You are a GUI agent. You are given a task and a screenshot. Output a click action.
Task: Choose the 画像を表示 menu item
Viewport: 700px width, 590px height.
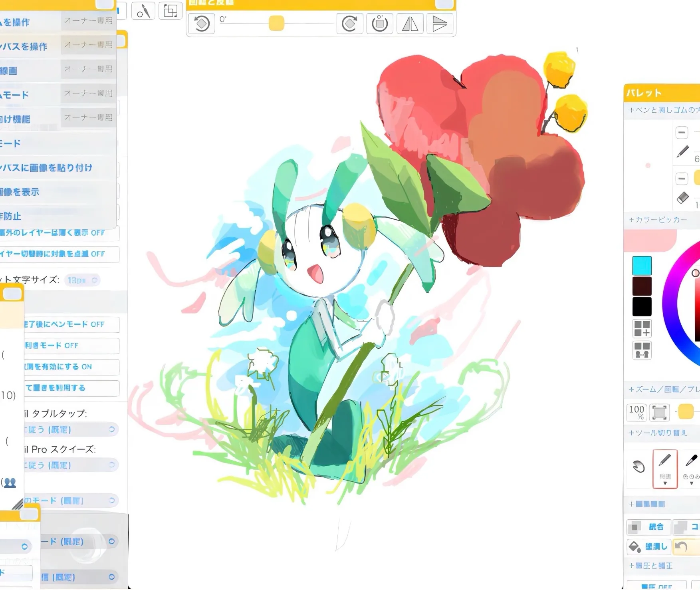coord(58,192)
